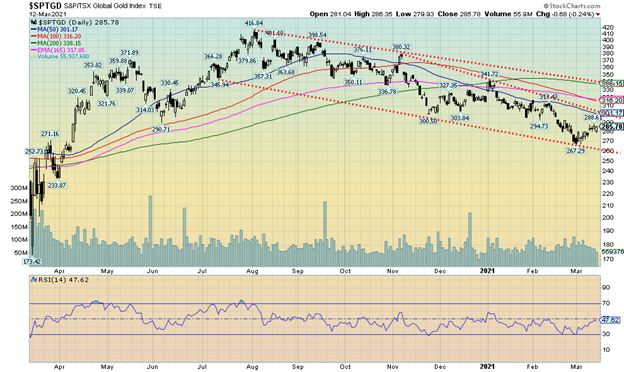Click the 420 price axis label
This screenshot has width=624, height=372.
[608, 28]
